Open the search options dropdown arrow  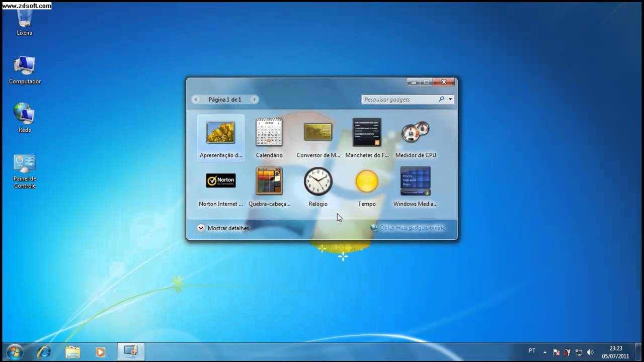click(x=450, y=99)
